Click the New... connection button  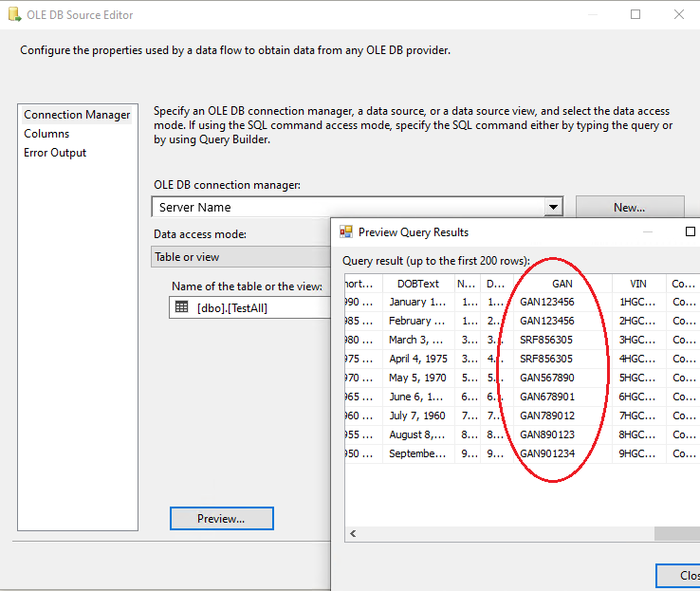point(629,207)
